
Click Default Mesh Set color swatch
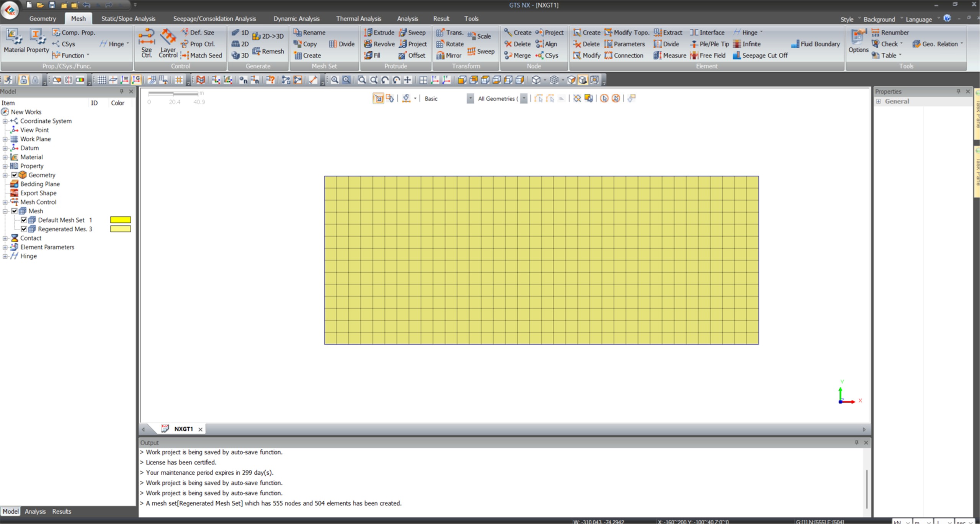[x=121, y=220]
